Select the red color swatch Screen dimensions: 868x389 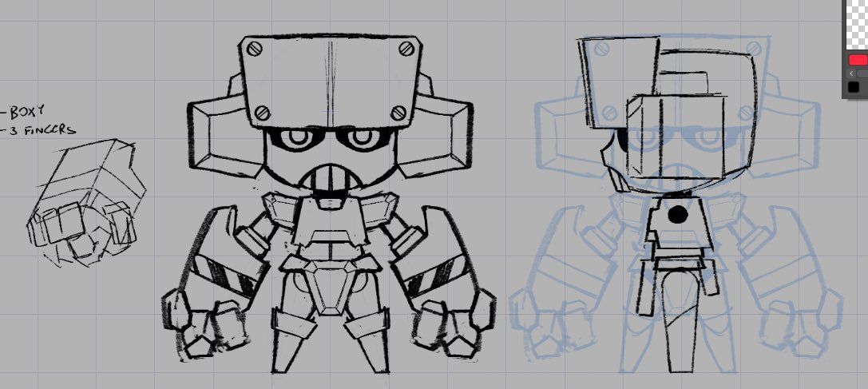click(x=858, y=60)
